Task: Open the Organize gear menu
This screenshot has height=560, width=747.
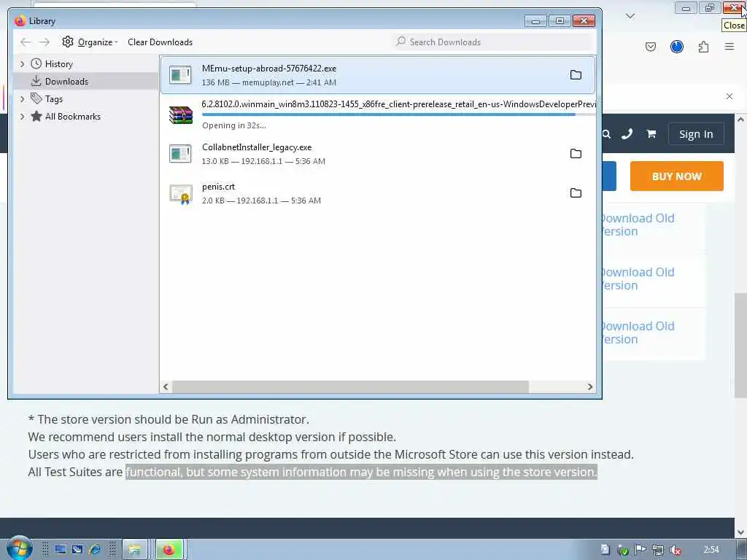Action: [90, 42]
